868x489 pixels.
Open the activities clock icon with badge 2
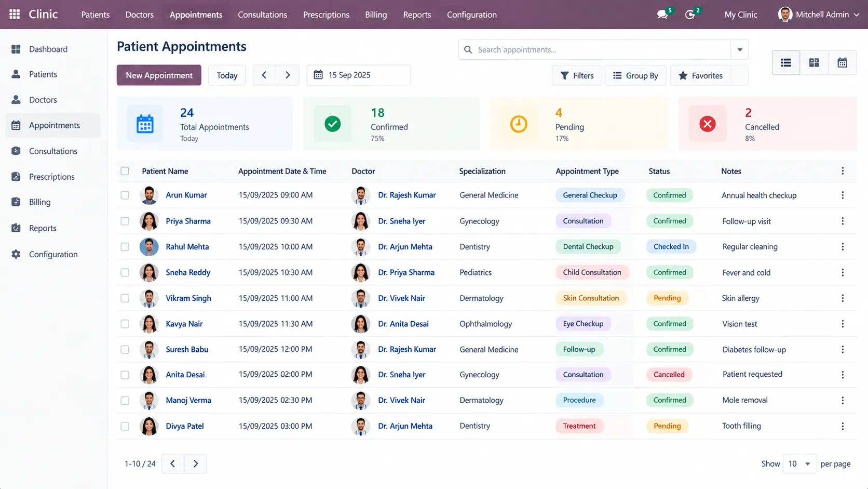[x=690, y=15]
